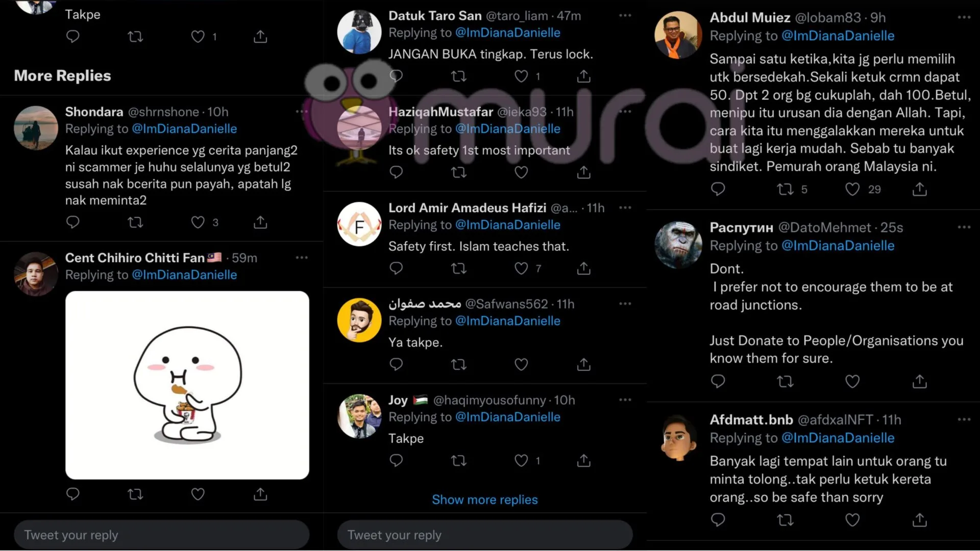Click the left Tweet your reply field
The image size is (980, 551).
point(161,535)
